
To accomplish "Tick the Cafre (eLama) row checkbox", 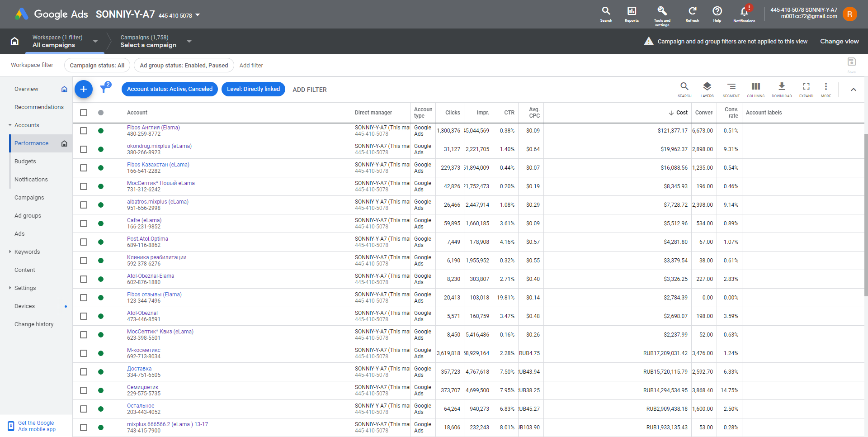I will (x=84, y=223).
